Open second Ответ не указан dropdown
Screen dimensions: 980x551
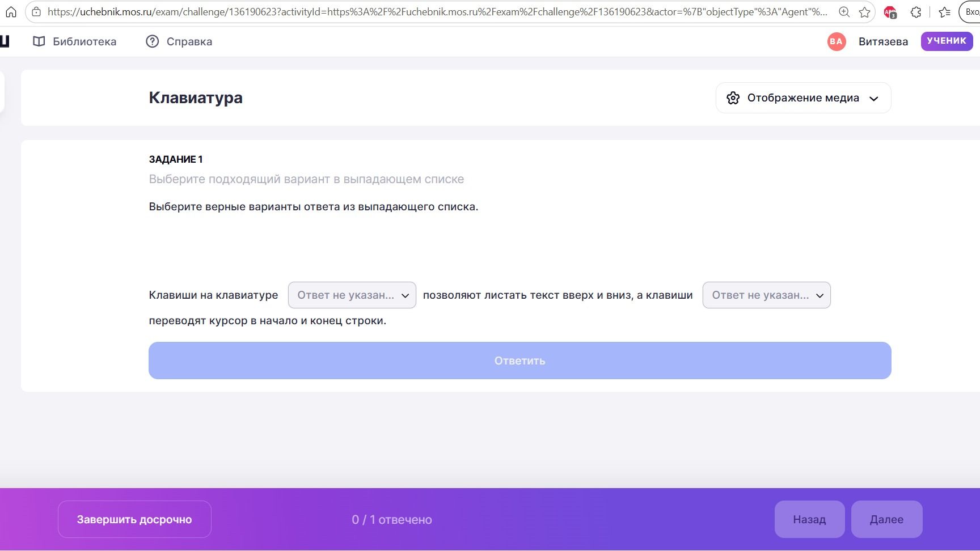coord(767,295)
